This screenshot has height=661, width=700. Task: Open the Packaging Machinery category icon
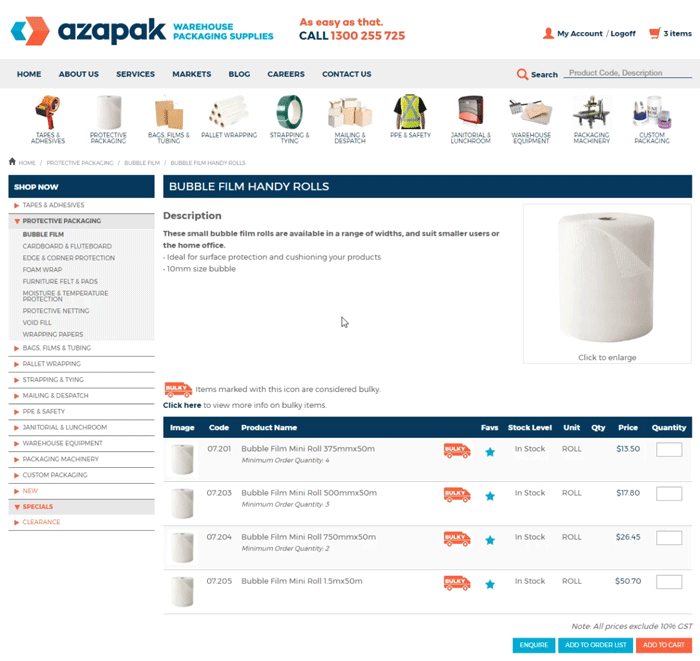(592, 112)
